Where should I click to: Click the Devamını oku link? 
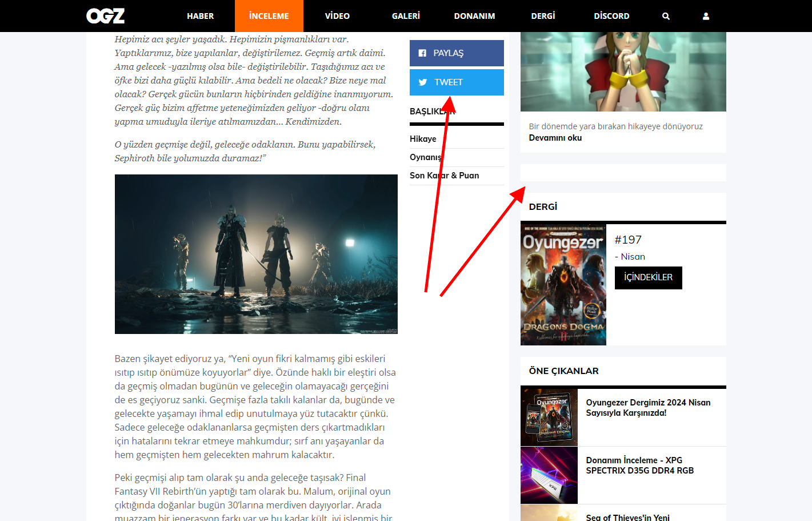(555, 138)
